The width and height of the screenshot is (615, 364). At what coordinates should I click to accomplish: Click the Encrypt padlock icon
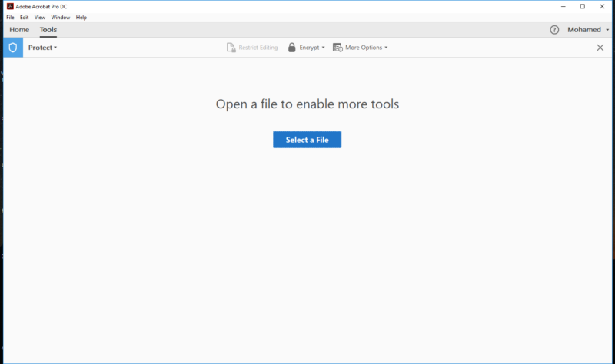pos(292,48)
